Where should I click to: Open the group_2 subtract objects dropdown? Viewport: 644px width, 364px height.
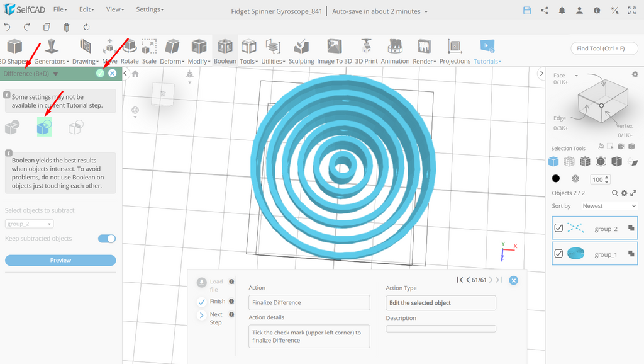click(x=29, y=224)
